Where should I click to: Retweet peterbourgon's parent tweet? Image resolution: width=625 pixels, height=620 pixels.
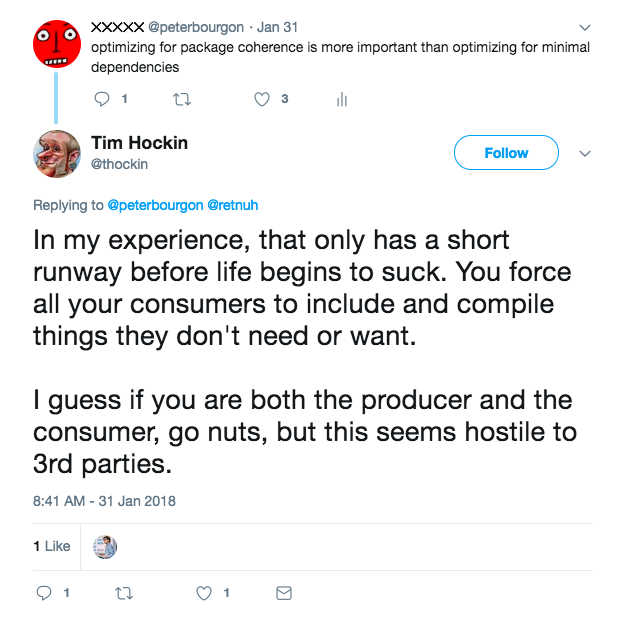pos(182,99)
